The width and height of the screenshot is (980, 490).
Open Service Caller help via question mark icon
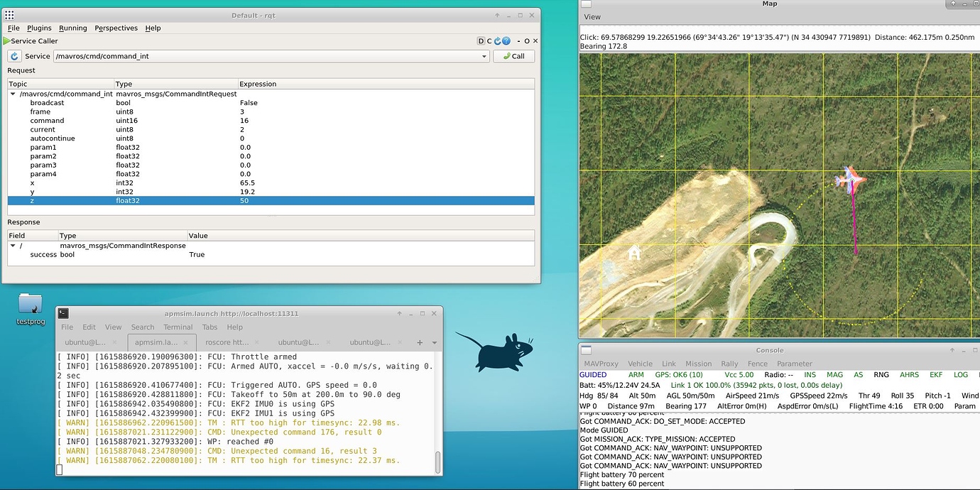coord(506,40)
